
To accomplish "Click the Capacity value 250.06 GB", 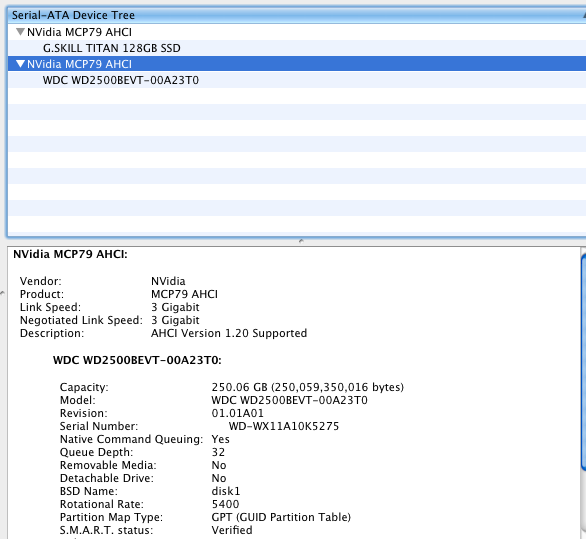I will point(308,387).
